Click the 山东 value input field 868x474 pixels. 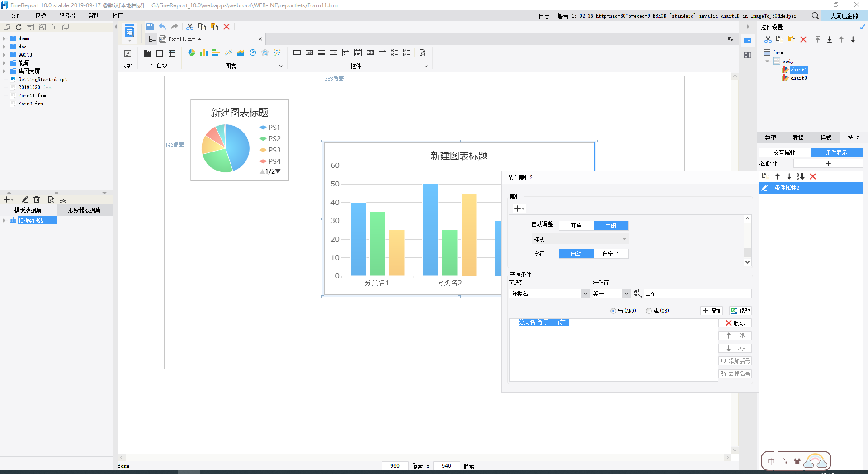697,294
